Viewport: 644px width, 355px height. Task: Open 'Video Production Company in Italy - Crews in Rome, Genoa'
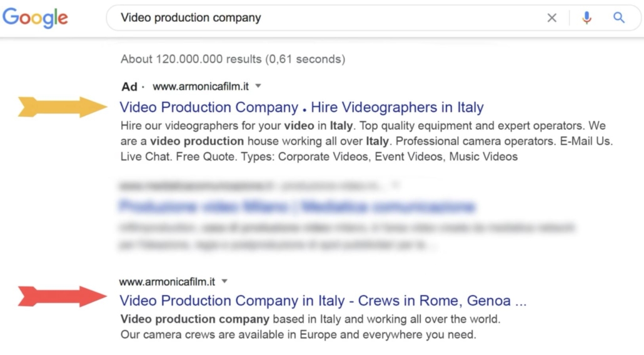click(323, 301)
